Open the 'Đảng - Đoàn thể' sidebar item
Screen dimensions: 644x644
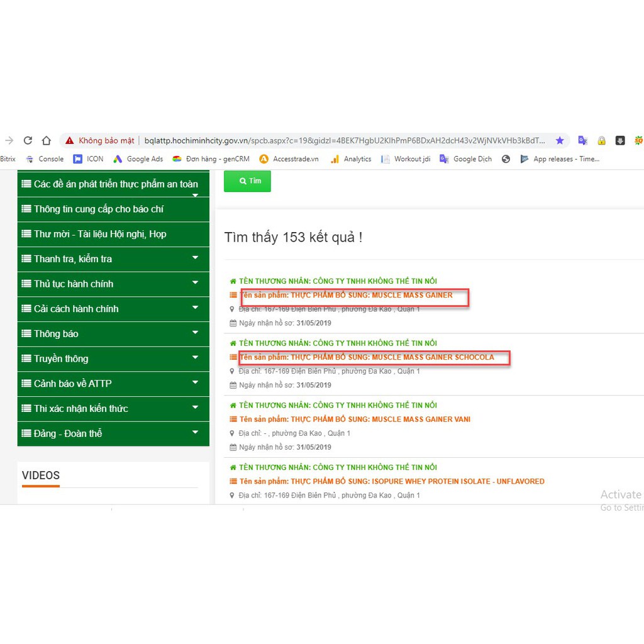point(113,434)
